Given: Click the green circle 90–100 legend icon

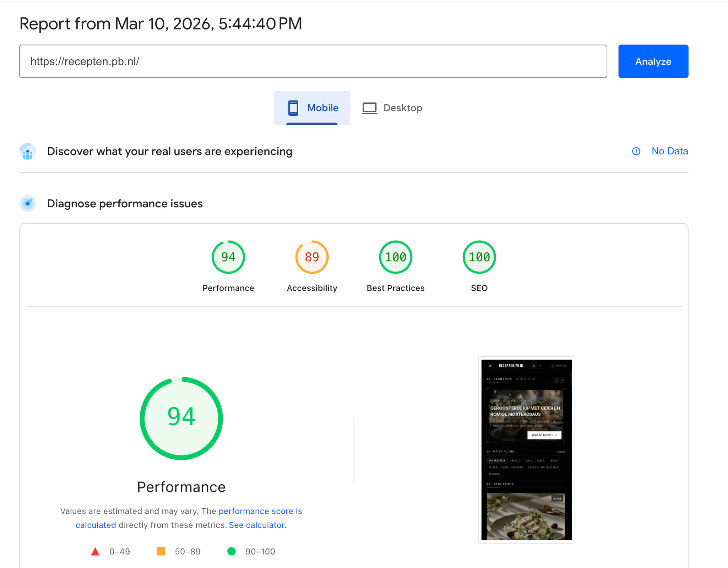Looking at the screenshot, I should click(231, 551).
